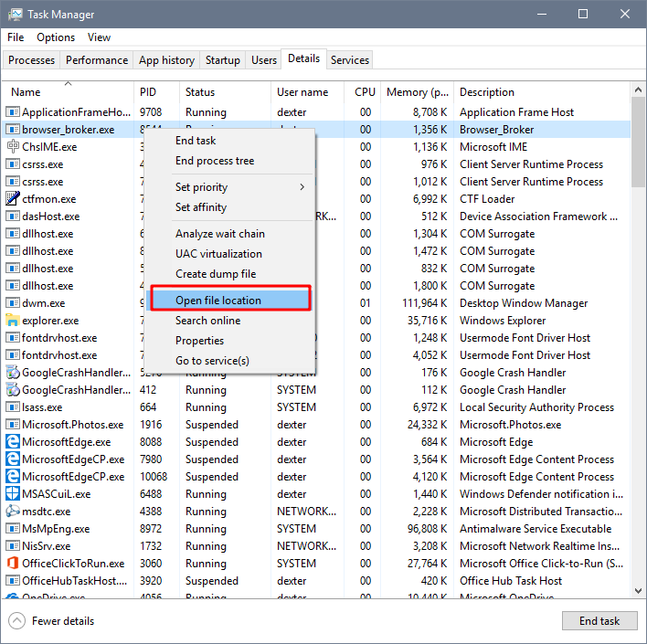Switch to the Users tab
The height and width of the screenshot is (644, 647).
point(264,60)
